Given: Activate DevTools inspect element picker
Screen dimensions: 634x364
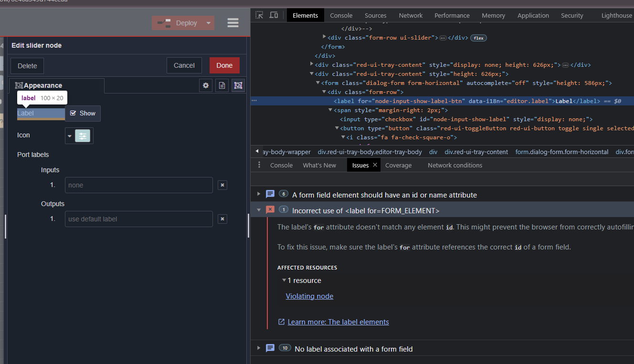Looking at the screenshot, I should pyautogui.click(x=259, y=15).
